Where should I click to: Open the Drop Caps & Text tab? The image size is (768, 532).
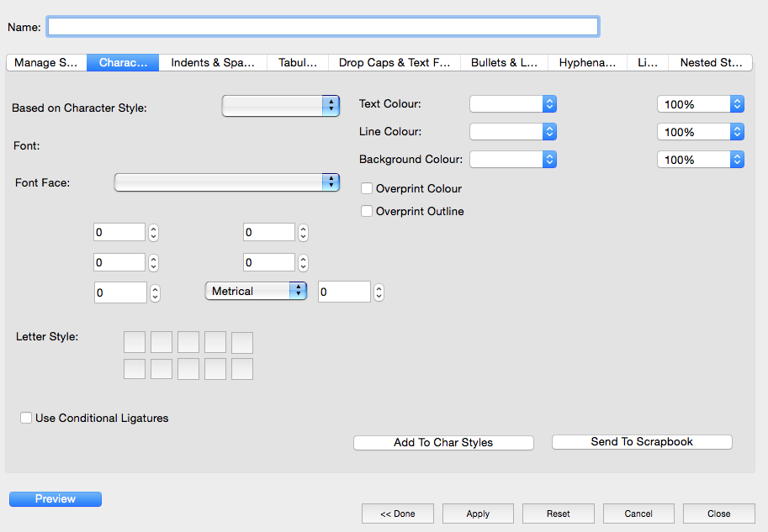(395, 63)
